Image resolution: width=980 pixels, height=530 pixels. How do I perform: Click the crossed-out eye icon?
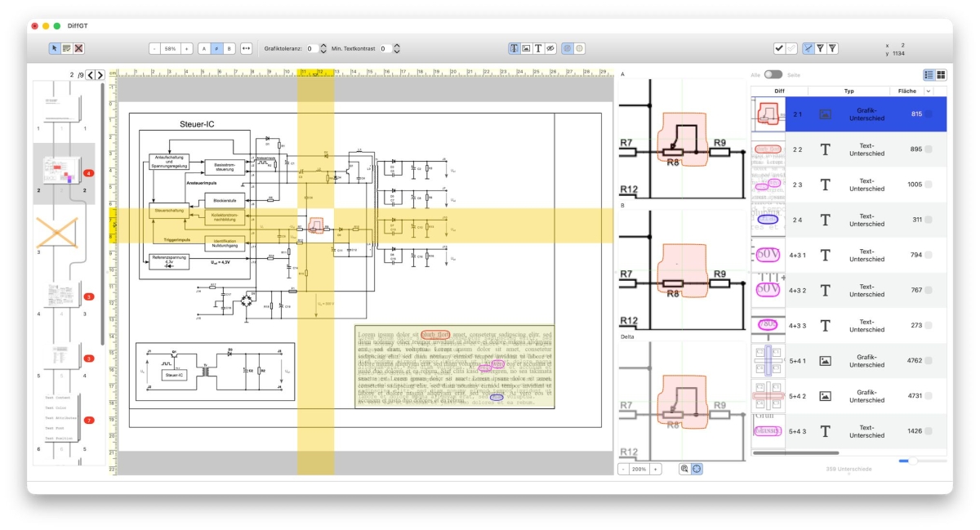551,49
